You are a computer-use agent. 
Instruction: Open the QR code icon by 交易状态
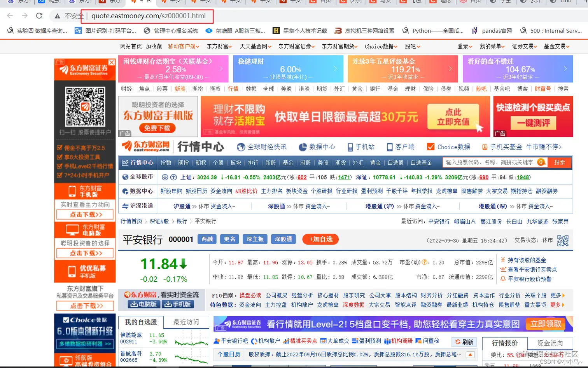(x=563, y=241)
